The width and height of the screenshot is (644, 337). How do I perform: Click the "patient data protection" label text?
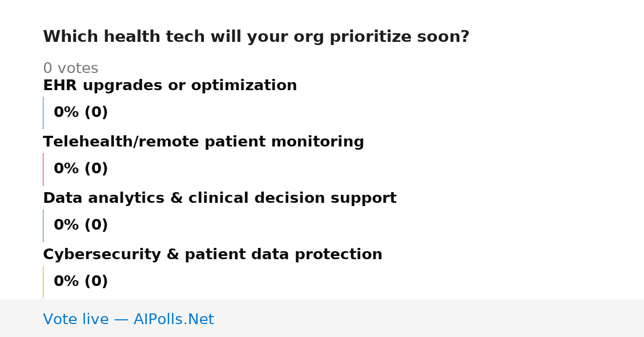pos(283,254)
